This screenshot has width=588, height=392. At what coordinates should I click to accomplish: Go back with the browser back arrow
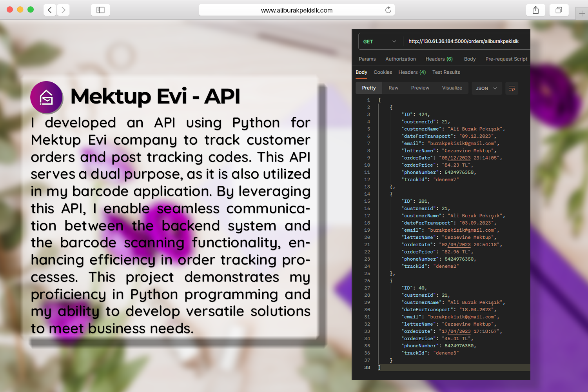[50, 10]
